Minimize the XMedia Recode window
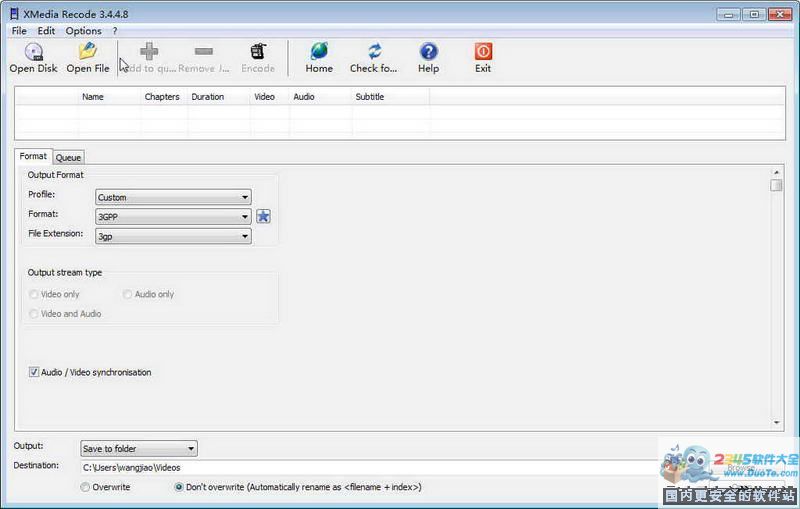Image resolution: width=800 pixels, height=509 pixels. click(728, 14)
